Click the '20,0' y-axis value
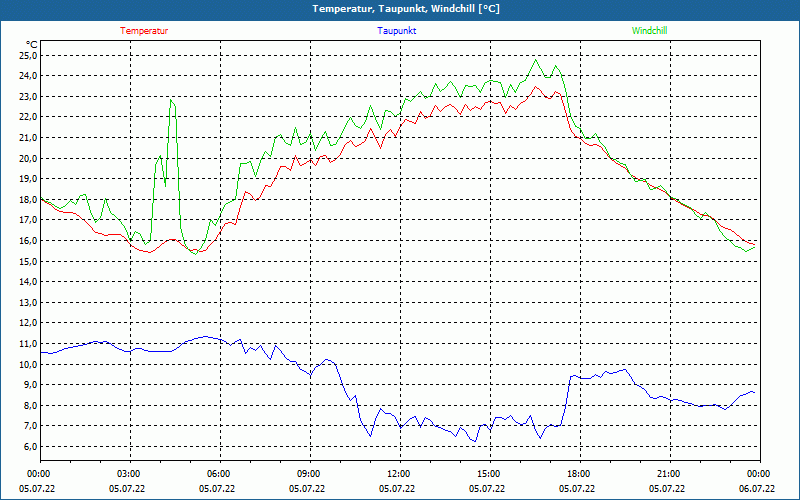The image size is (800, 500). coord(29,158)
